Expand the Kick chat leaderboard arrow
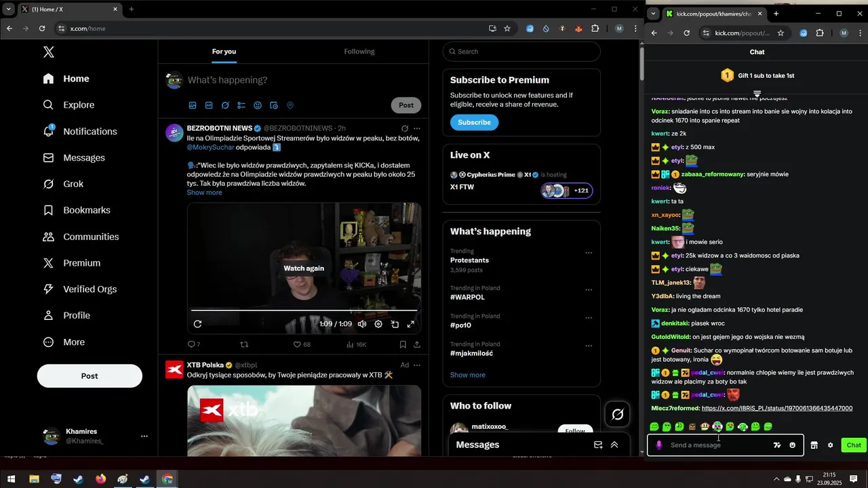868x488 pixels. pos(757,94)
